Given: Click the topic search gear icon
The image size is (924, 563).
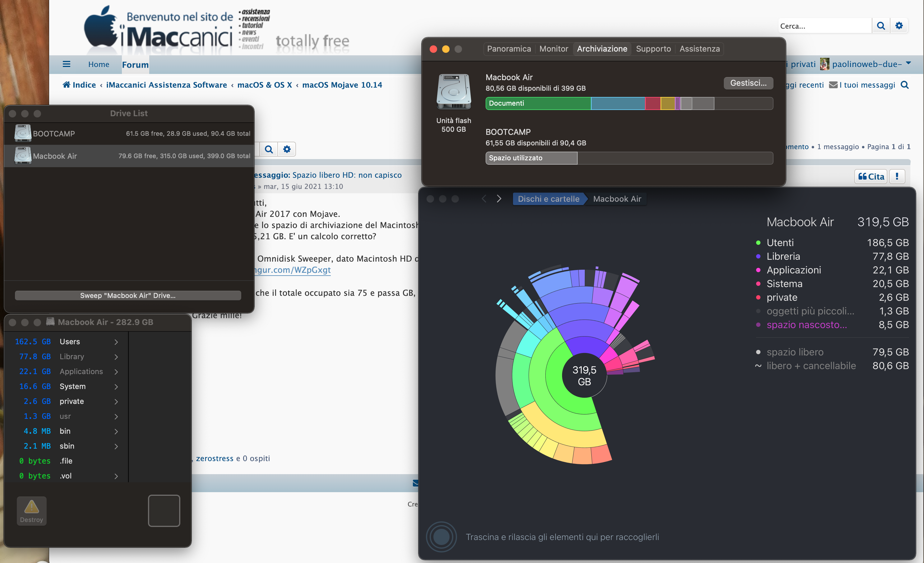Looking at the screenshot, I should (x=287, y=149).
